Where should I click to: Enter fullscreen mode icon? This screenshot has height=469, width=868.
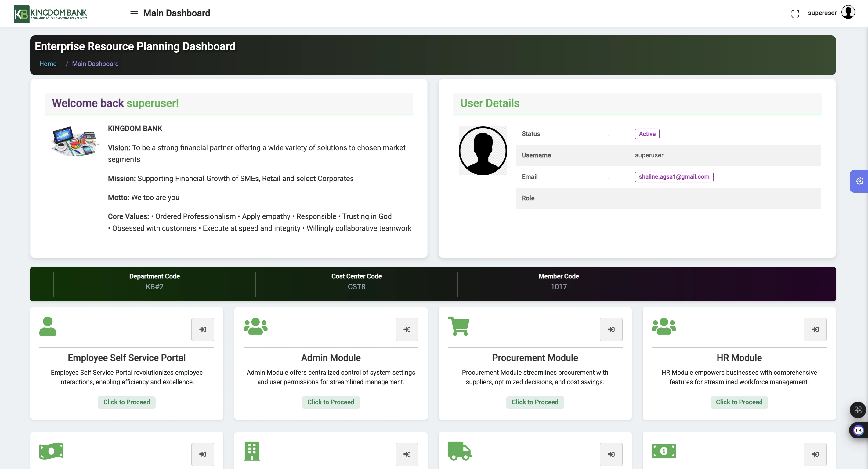(795, 13)
